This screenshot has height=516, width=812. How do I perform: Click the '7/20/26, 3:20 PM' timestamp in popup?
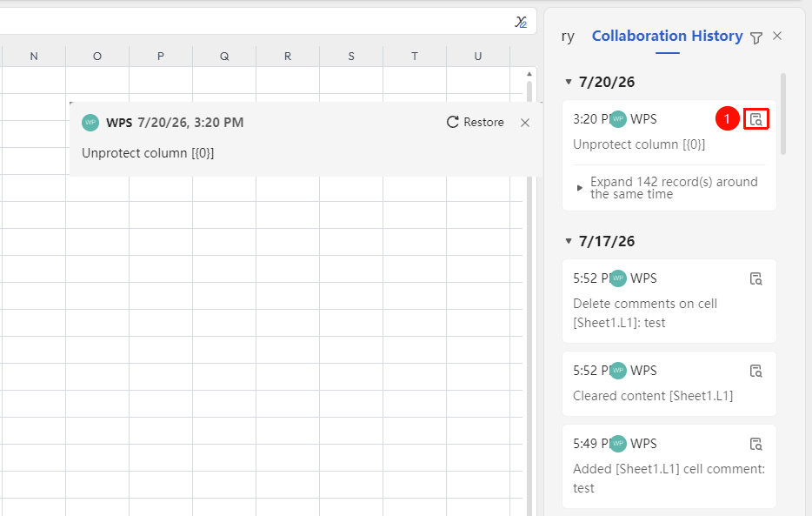click(x=190, y=123)
